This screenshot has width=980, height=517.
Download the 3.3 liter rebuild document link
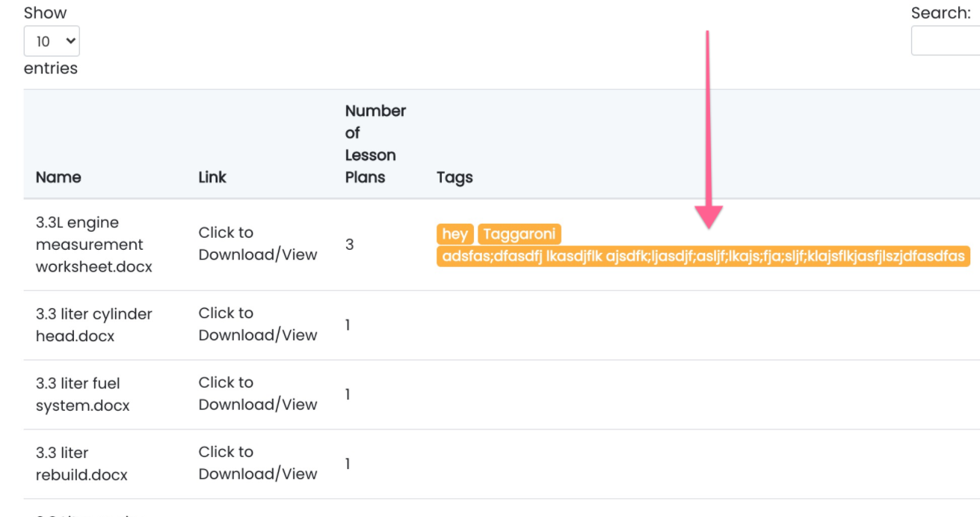click(258, 463)
